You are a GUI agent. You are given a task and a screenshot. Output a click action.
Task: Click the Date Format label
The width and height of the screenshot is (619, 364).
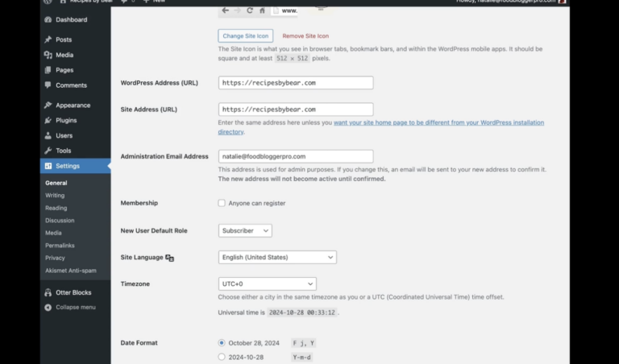coord(139,343)
